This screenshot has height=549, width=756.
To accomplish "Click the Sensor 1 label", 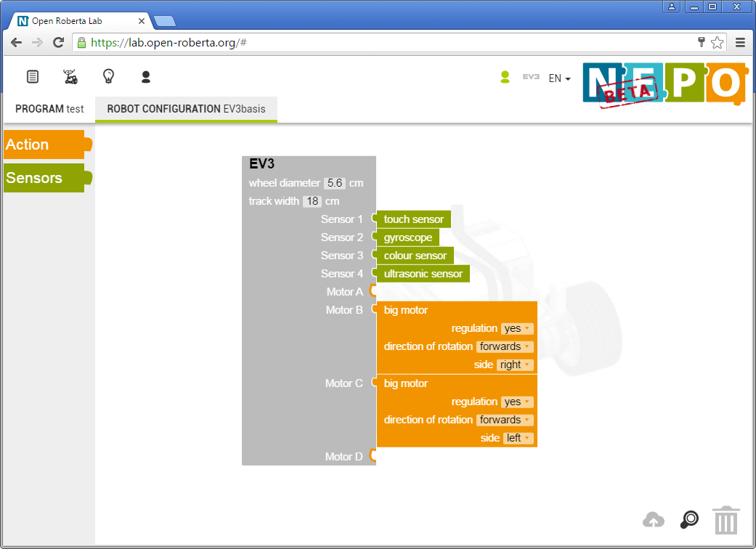I will coord(341,219).
